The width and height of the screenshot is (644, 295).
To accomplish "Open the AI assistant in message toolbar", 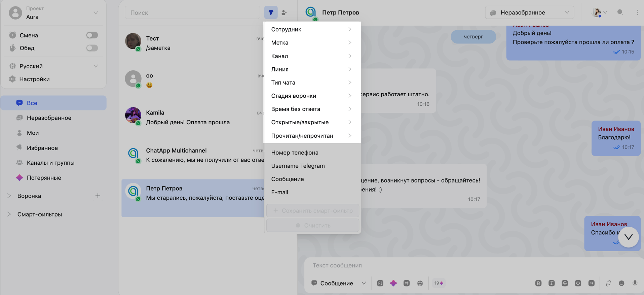I will (380, 283).
